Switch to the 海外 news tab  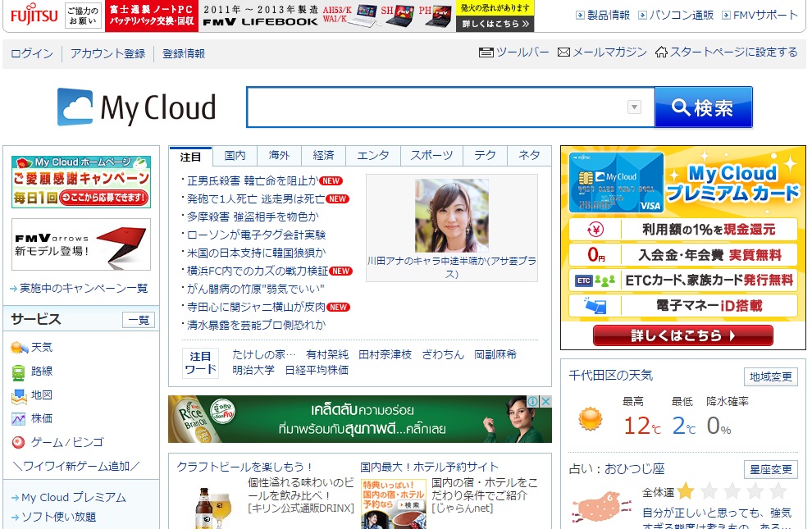coord(279,155)
